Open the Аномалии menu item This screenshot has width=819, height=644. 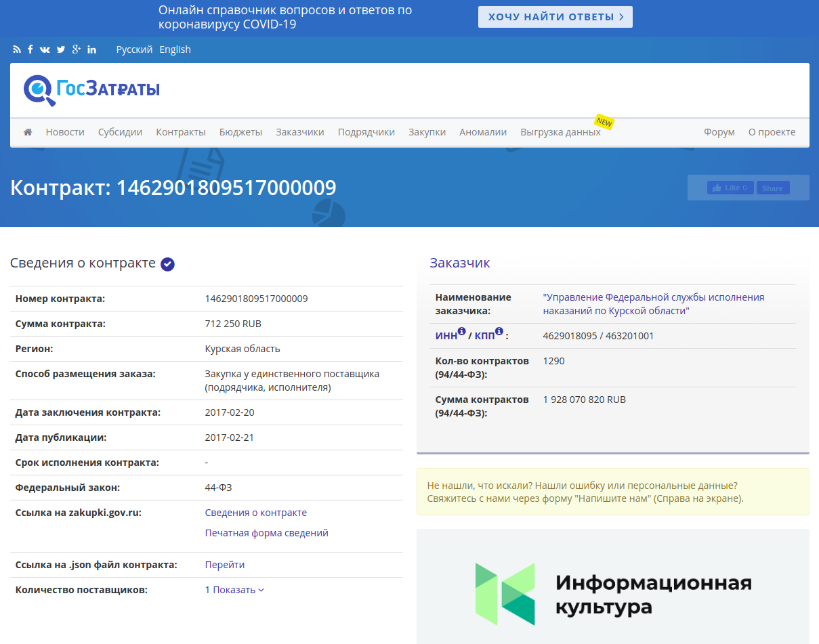tap(483, 132)
